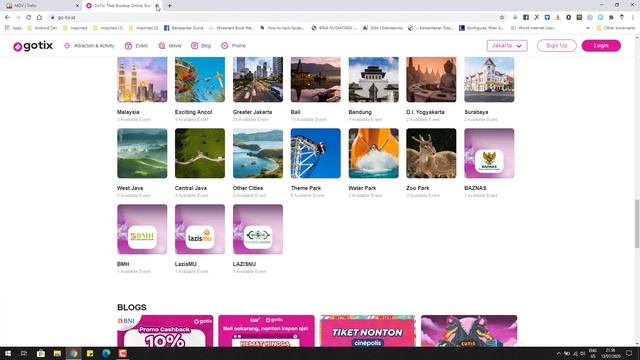
Task: Open the Apps bookmarks shortcut
Action: pos(13,28)
